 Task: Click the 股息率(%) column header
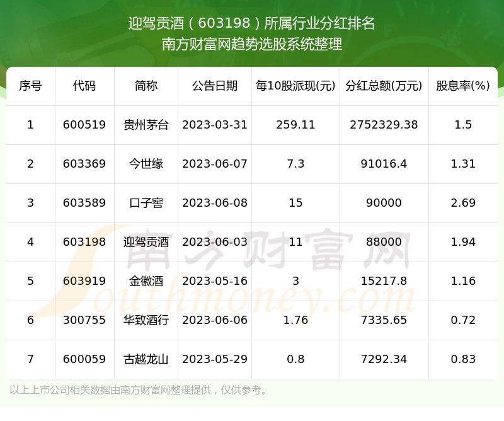463,86
